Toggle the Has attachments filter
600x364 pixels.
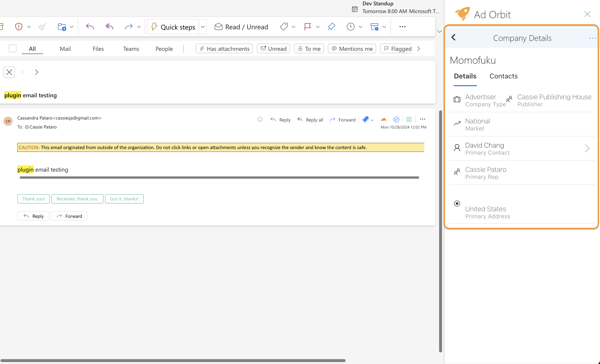tap(224, 49)
